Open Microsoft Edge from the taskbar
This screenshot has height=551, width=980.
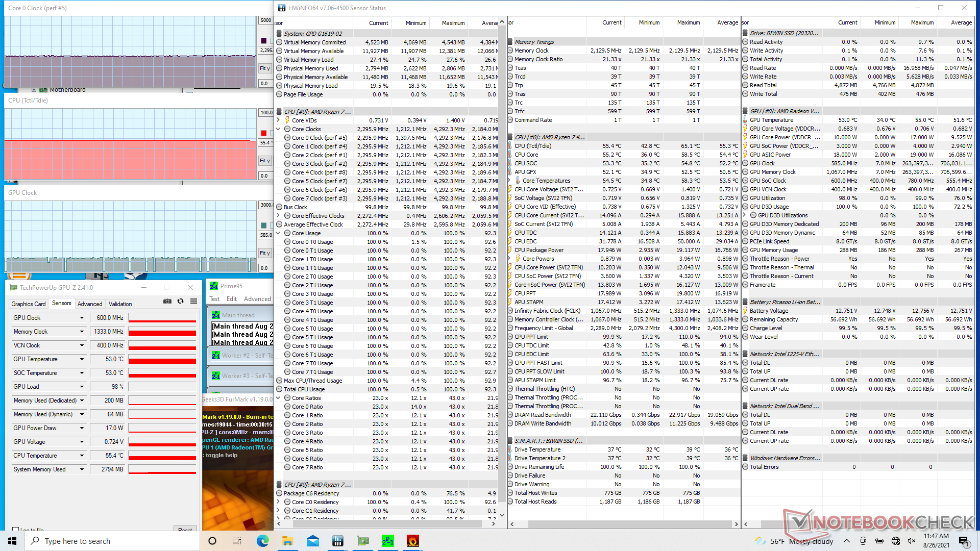coord(262,541)
